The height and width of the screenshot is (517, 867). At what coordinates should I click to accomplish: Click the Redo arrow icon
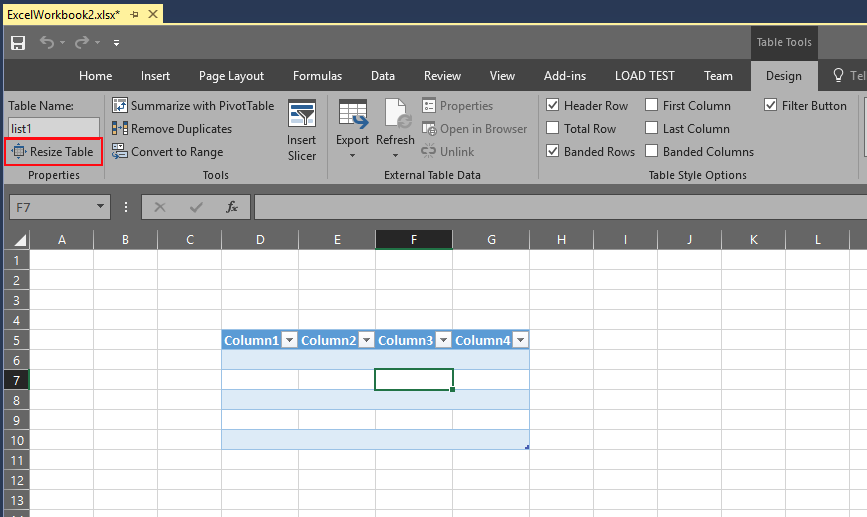(x=82, y=42)
